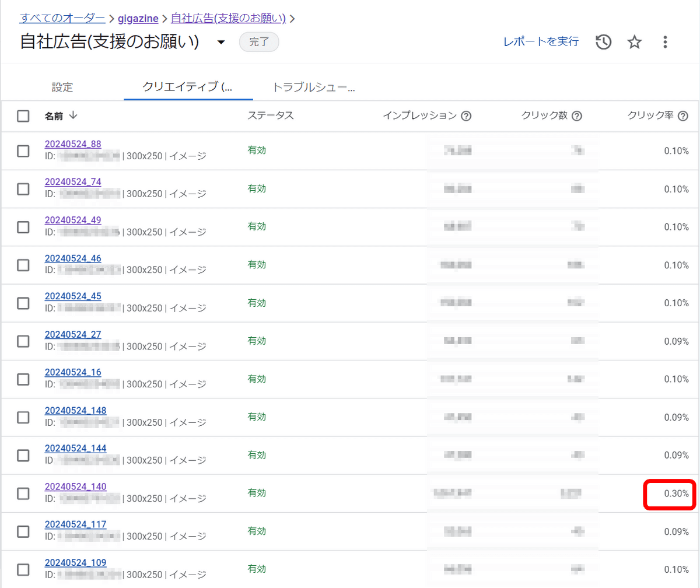Open the トラブルシュー... tab
Image resolution: width=700 pixels, height=588 pixels.
pyautogui.click(x=314, y=87)
